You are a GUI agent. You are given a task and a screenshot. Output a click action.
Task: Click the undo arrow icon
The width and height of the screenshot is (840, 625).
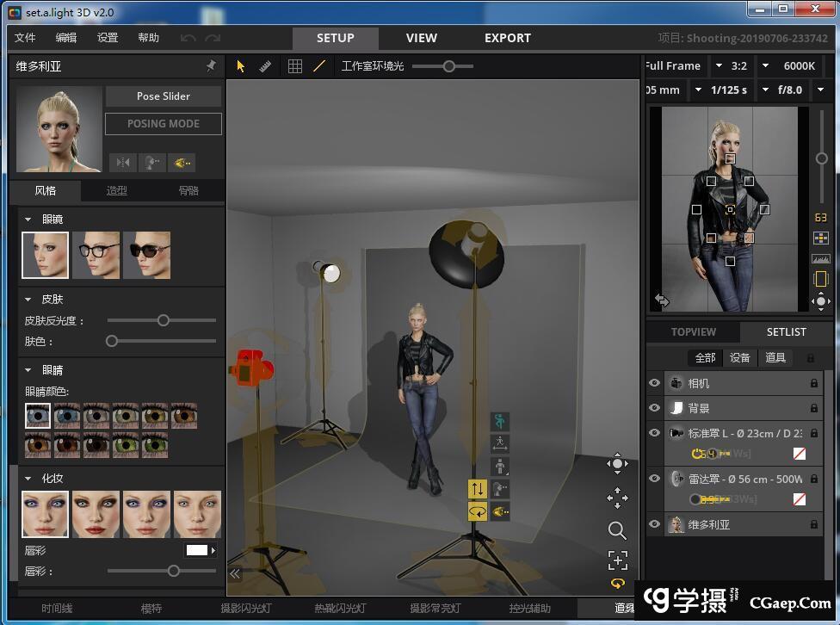pyautogui.click(x=188, y=38)
